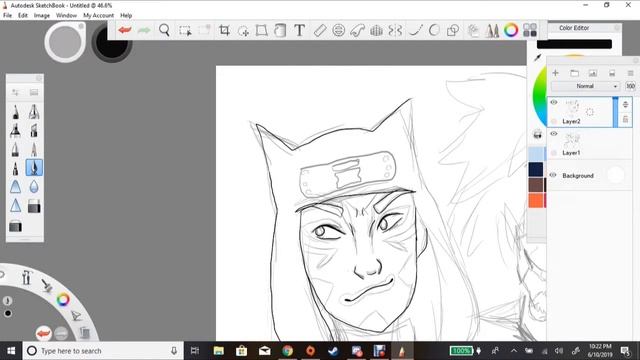The height and width of the screenshot is (360, 640).
Task: Select the gradient square fill brush
Action: (x=34, y=207)
